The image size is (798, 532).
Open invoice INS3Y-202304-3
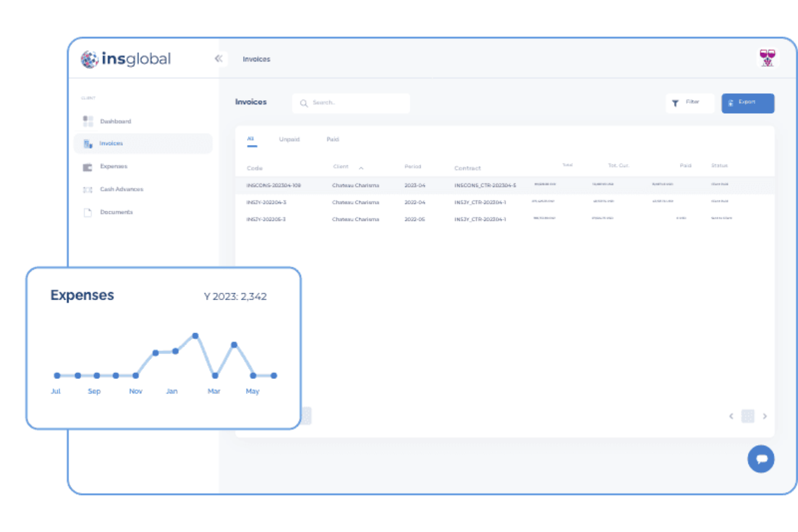pyautogui.click(x=266, y=203)
